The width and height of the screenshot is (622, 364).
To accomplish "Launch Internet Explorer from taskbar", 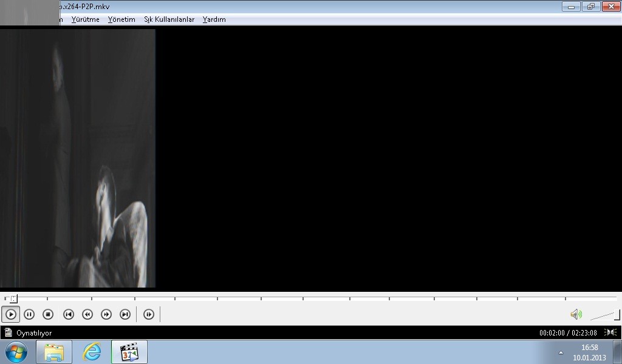I will pyautogui.click(x=92, y=352).
